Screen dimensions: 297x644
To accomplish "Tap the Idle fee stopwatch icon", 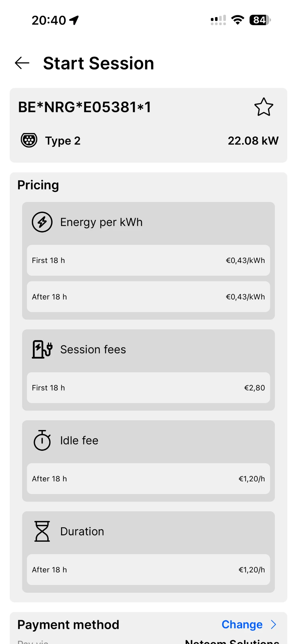I will tap(42, 440).
